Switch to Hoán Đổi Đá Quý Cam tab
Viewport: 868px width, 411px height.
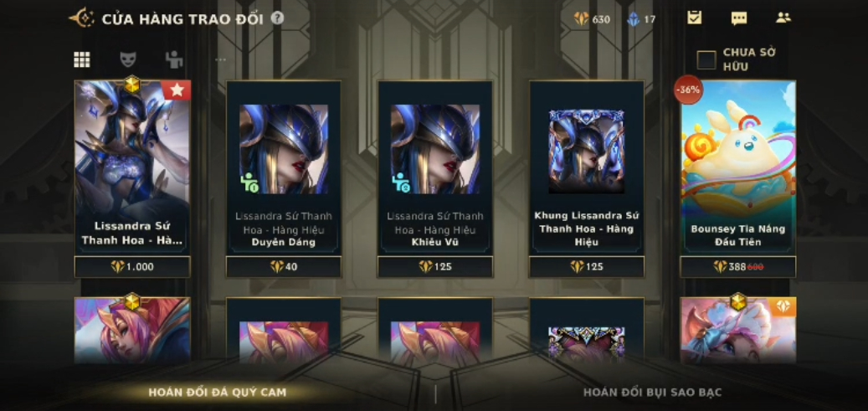coord(218,393)
